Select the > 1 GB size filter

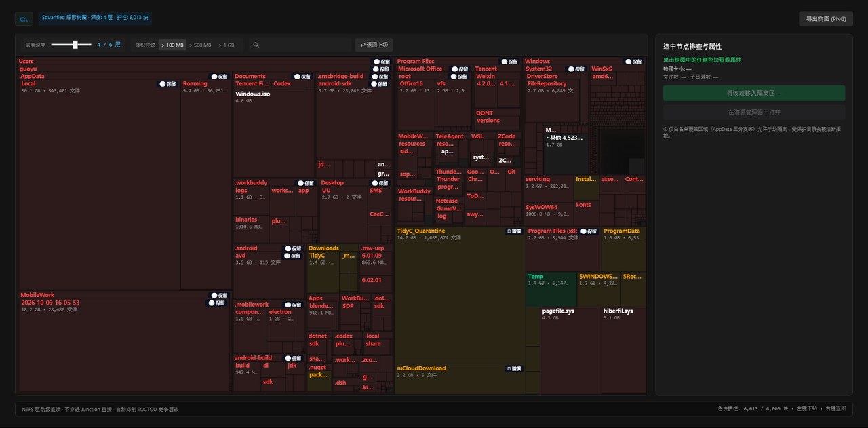[x=226, y=45]
